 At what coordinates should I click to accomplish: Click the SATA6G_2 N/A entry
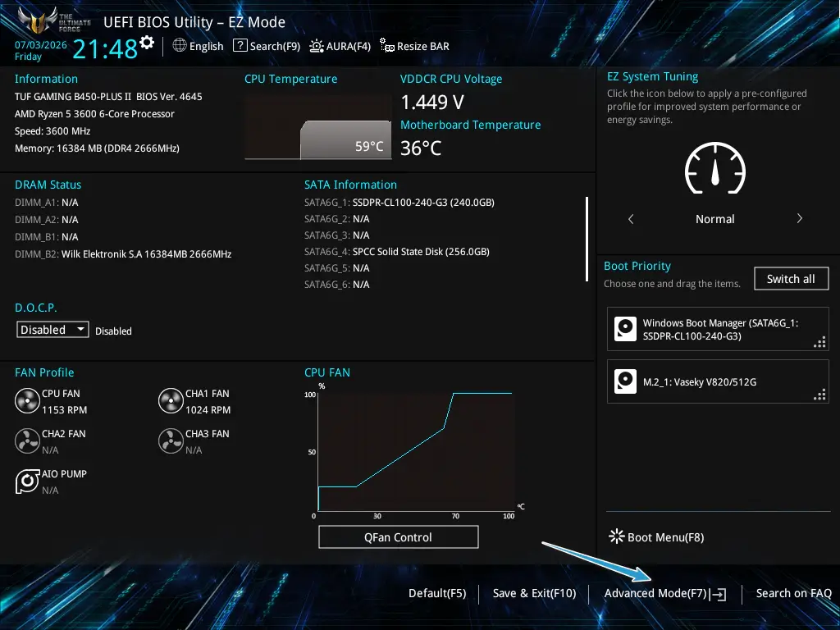pyautogui.click(x=336, y=218)
